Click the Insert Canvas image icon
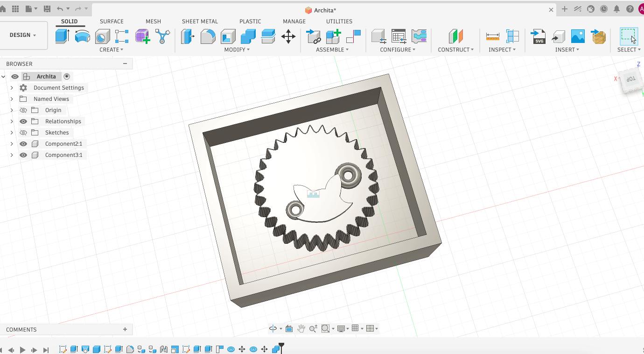Image resolution: width=644 pixels, height=354 pixels. (578, 36)
